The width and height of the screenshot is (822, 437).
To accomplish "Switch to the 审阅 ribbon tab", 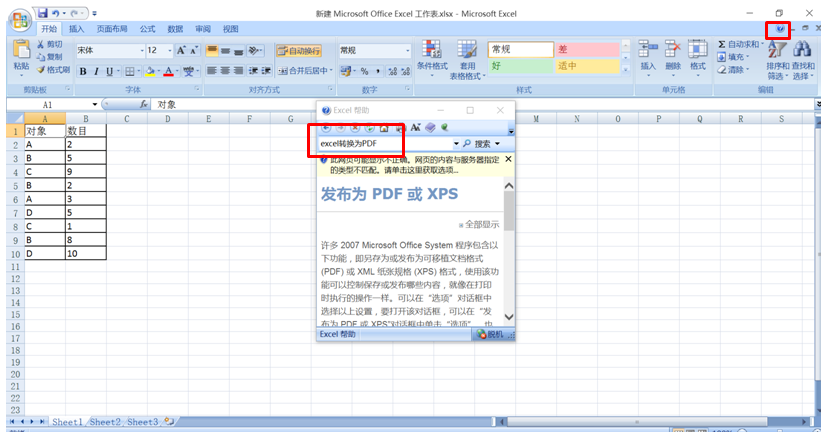I will click(203, 29).
